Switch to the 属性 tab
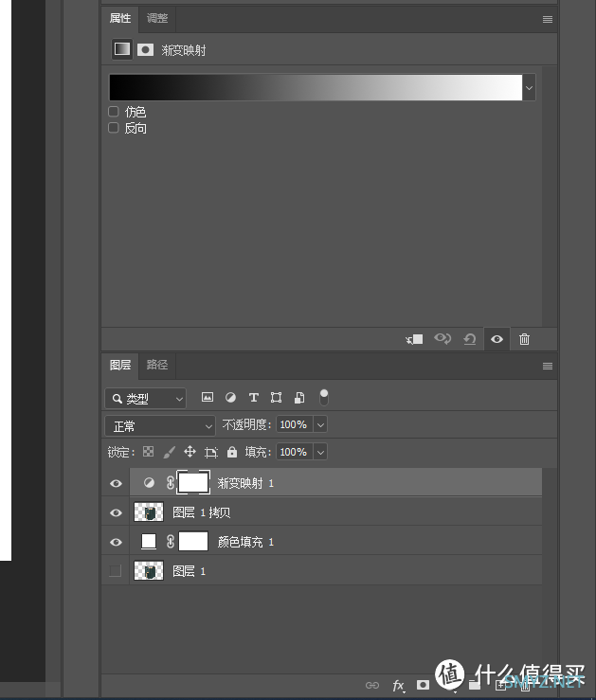 click(120, 18)
